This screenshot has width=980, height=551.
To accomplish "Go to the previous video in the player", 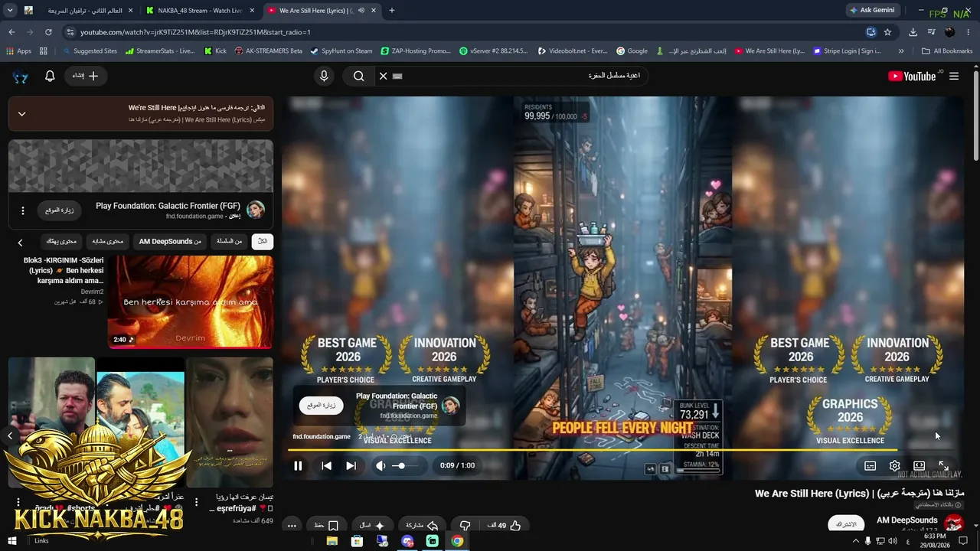I will click(x=326, y=465).
